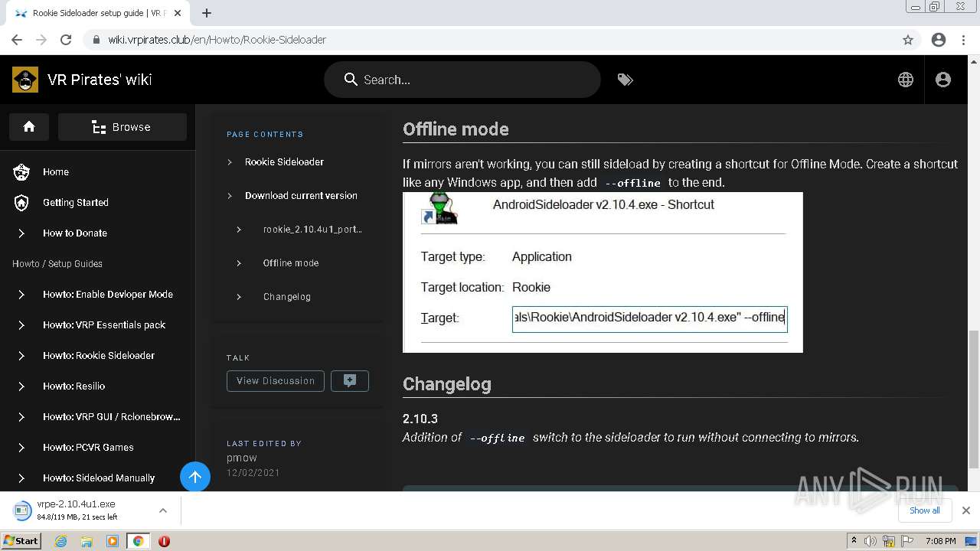Click the home icon button in sidebar

coord(29,127)
